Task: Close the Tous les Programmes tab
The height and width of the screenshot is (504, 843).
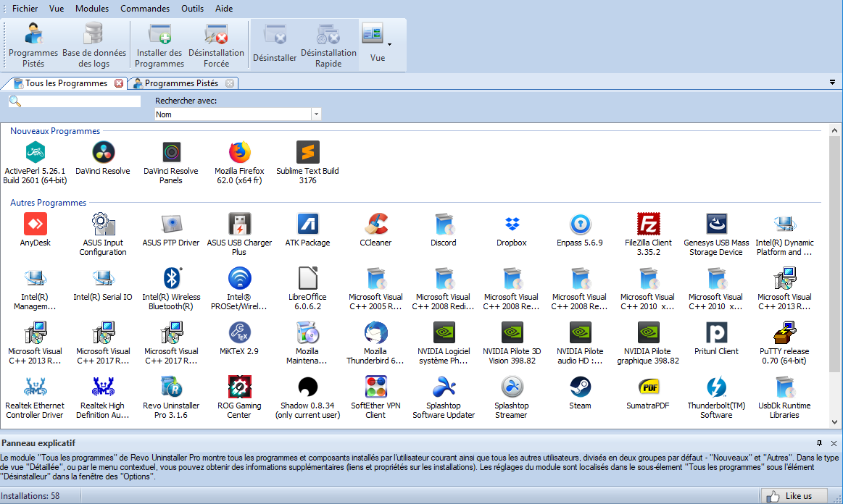Action: pos(119,83)
